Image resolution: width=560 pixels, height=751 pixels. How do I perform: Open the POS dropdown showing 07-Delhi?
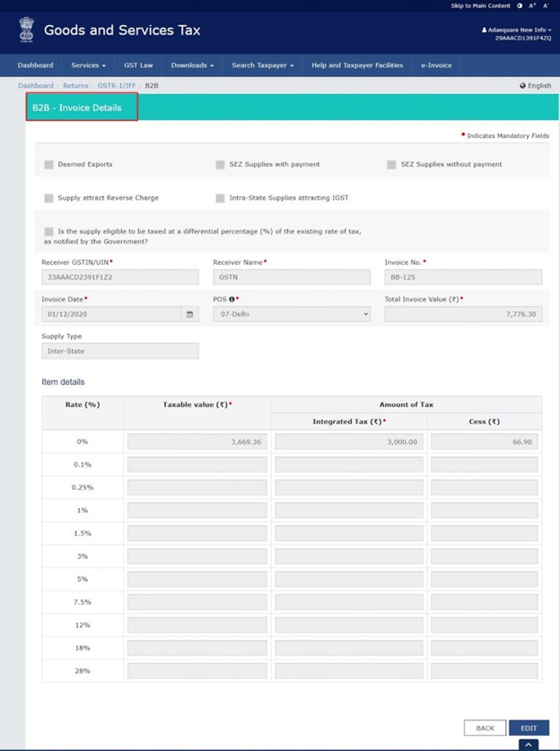tap(291, 314)
